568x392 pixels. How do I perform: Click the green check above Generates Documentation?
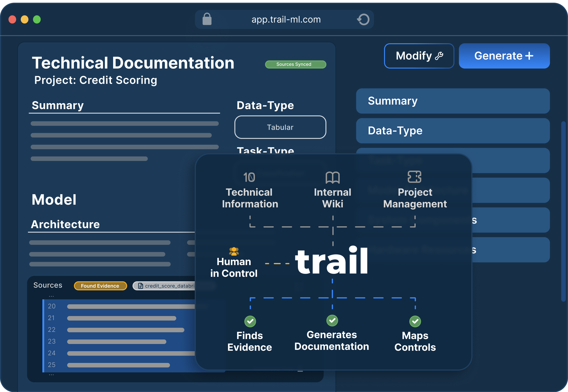(332, 321)
